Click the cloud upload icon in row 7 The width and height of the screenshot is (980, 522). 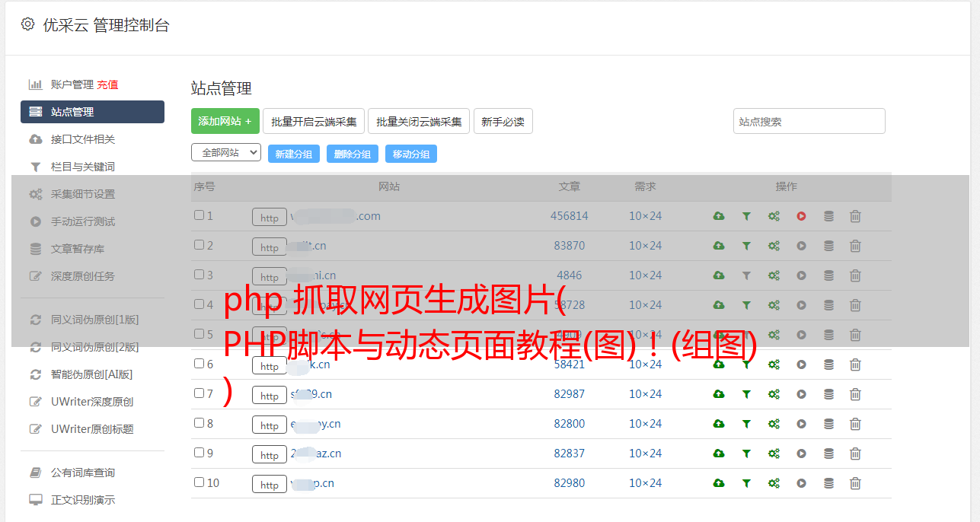(x=719, y=394)
